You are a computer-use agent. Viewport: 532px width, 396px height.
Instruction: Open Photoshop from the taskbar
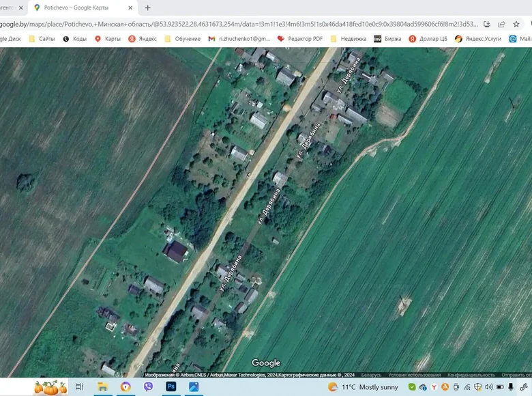pos(171,386)
